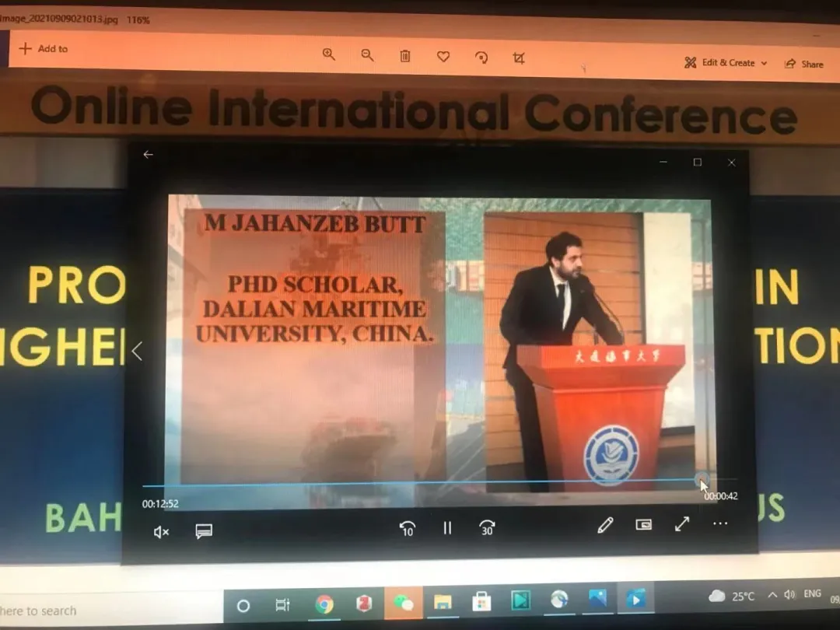Skip back 10 seconds in the video
This screenshot has height=630, width=840.
407,529
